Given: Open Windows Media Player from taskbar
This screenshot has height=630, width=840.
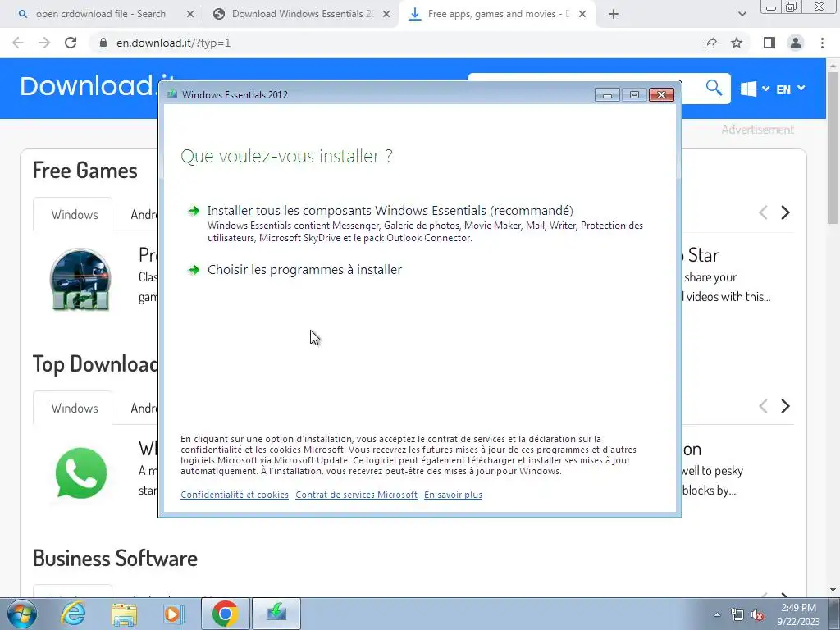Looking at the screenshot, I should pos(173,614).
